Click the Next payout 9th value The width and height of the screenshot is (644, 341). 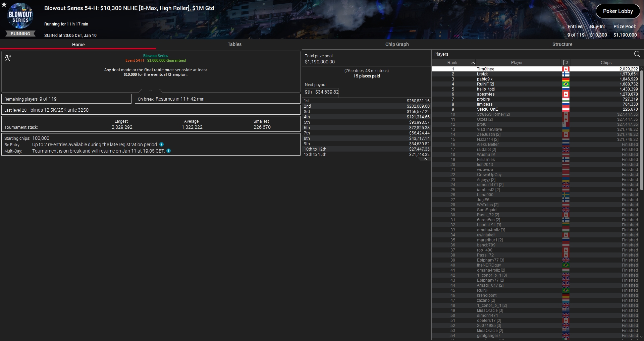tap(322, 92)
